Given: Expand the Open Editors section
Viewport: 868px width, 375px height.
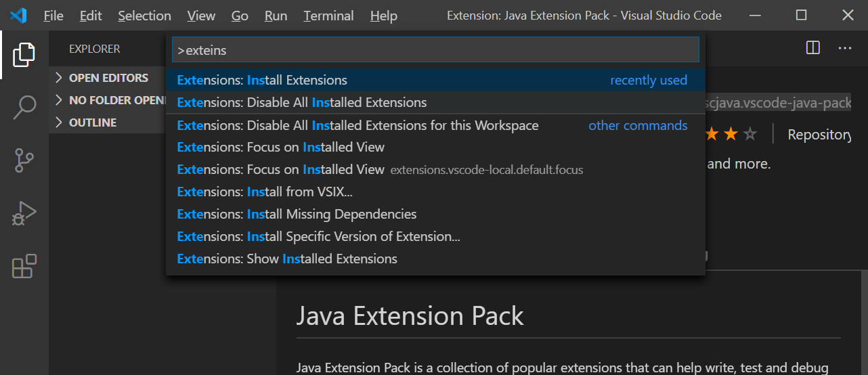Looking at the screenshot, I should [102, 78].
